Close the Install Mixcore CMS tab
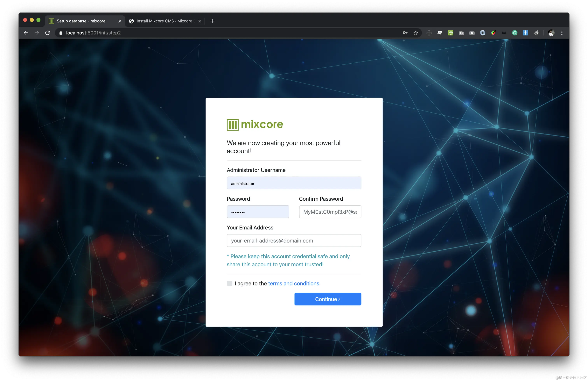Viewport: 588px width, 381px height. 199,21
